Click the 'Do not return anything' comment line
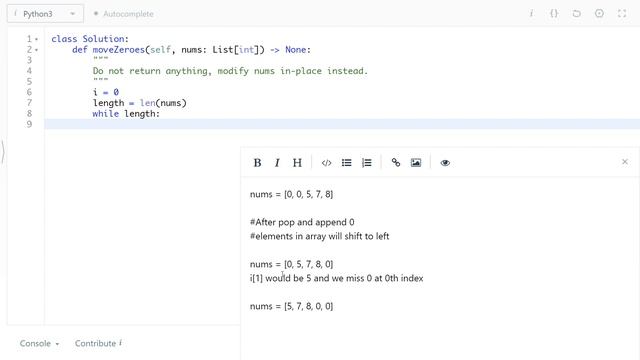 230,71
